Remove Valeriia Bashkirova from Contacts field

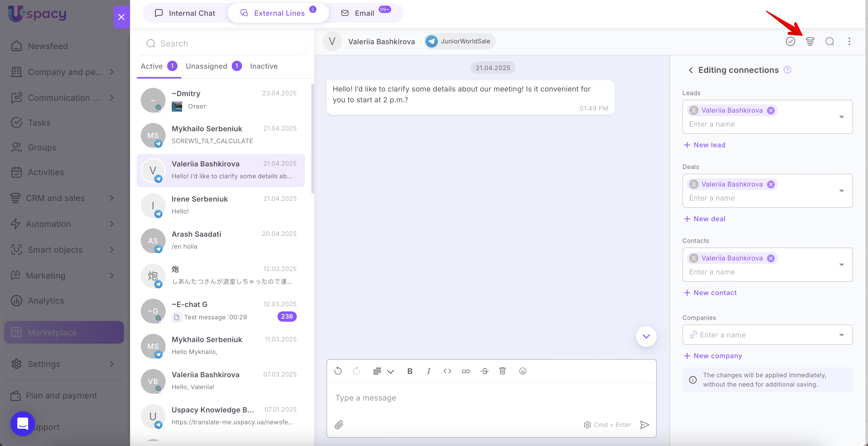(x=771, y=258)
